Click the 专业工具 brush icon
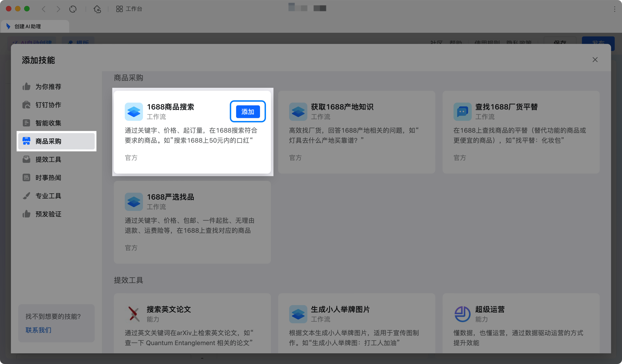Viewport: 622px width, 364px height. (x=26, y=196)
